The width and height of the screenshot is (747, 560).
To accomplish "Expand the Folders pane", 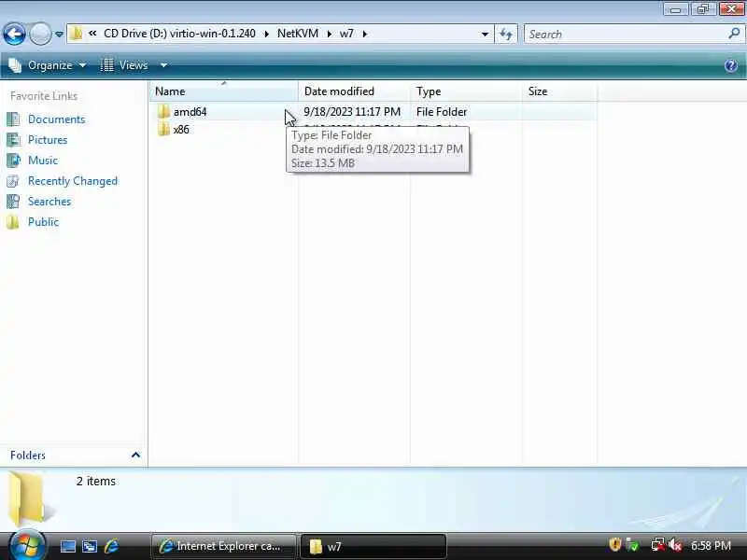I will pos(135,455).
